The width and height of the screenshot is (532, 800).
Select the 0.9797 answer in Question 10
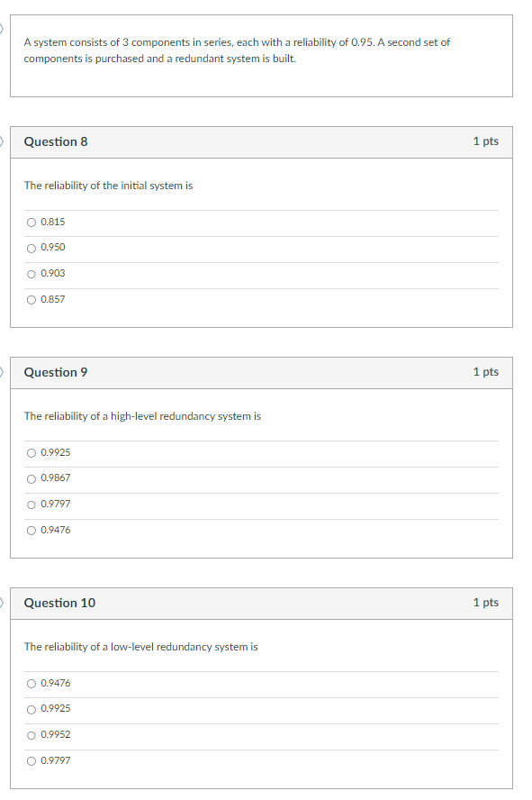click(31, 760)
